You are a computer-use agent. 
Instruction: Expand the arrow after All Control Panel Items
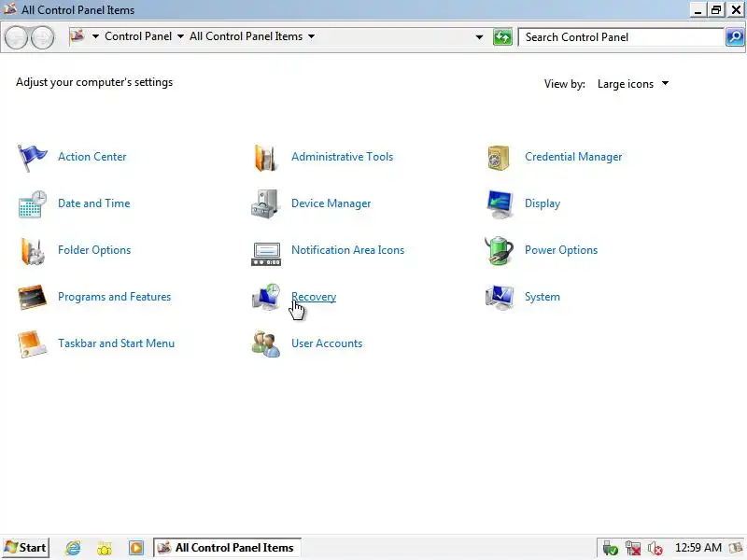(311, 36)
